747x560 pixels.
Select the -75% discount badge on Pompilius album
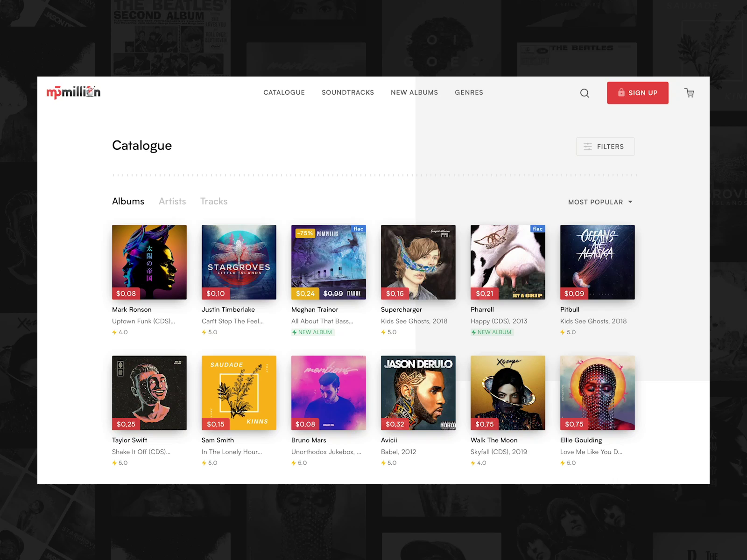point(304,233)
